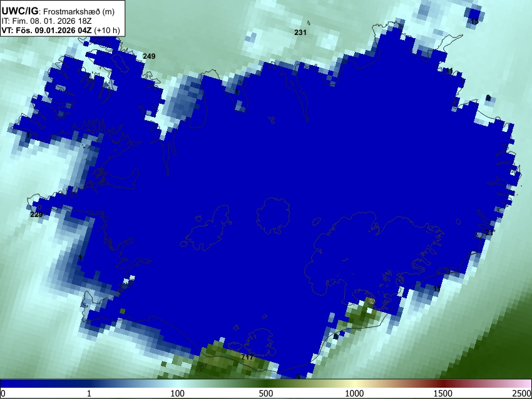Click the "2500" tick label on the color scale

pos(522,393)
